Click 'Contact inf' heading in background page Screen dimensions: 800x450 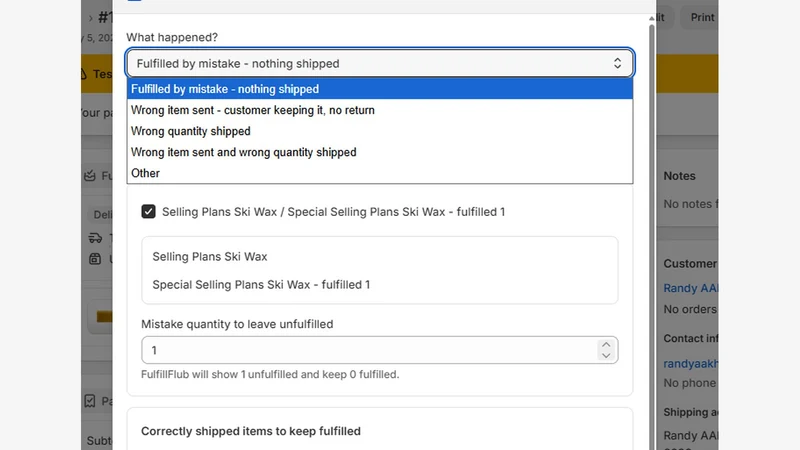point(690,338)
